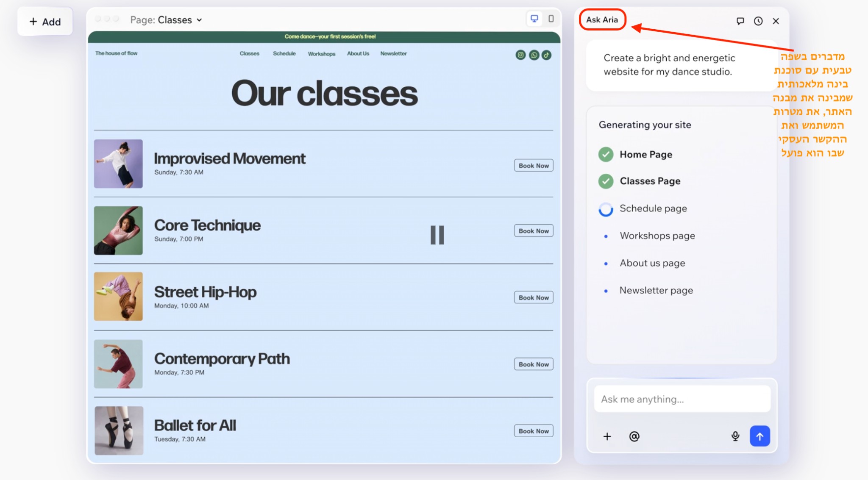Open the Workshops menu item
The image size is (868, 480).
(321, 54)
